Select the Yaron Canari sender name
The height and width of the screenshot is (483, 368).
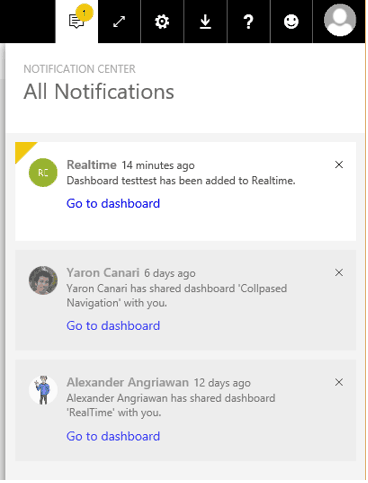click(103, 273)
